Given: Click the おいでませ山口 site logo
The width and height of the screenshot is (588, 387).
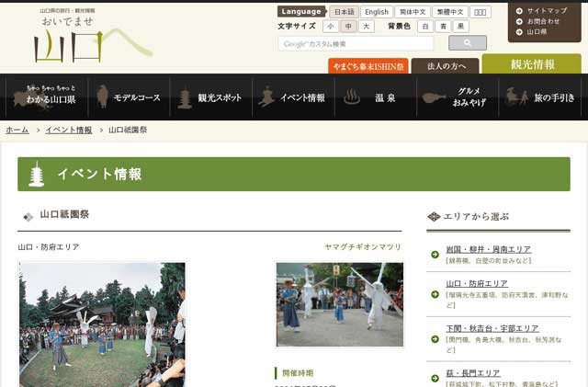Looking at the screenshot, I should pos(93,35).
